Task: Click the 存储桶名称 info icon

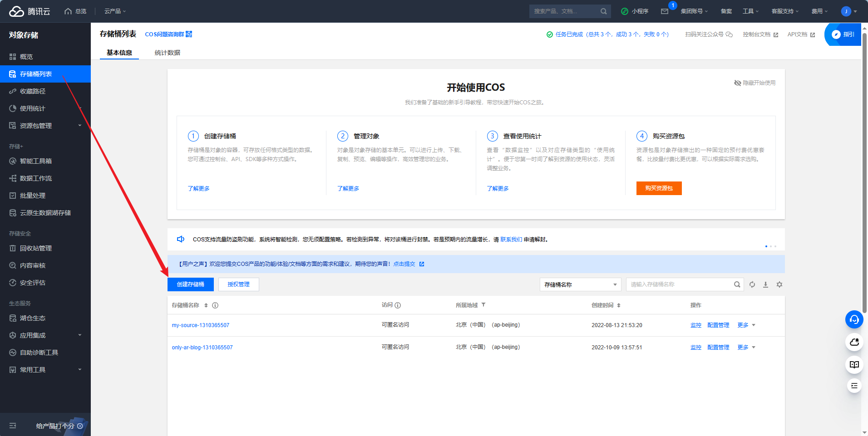Action: 215,305
